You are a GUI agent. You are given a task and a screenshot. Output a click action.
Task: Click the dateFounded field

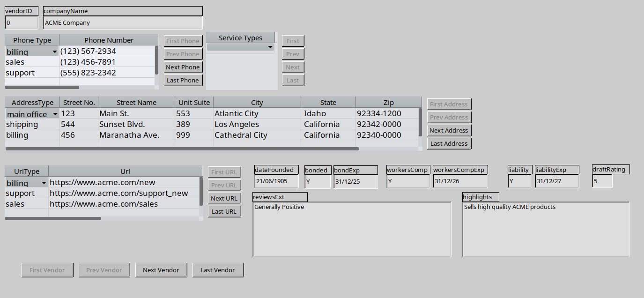coord(276,181)
